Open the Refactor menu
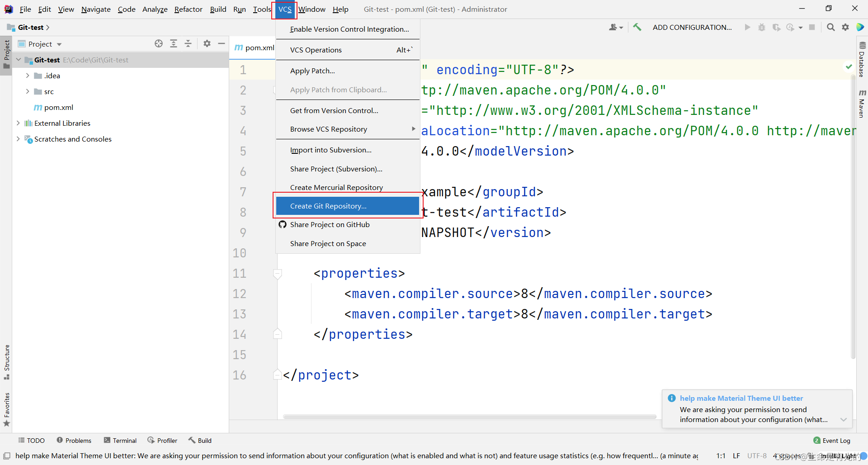Viewport: 868px width, 465px height. tap(189, 9)
